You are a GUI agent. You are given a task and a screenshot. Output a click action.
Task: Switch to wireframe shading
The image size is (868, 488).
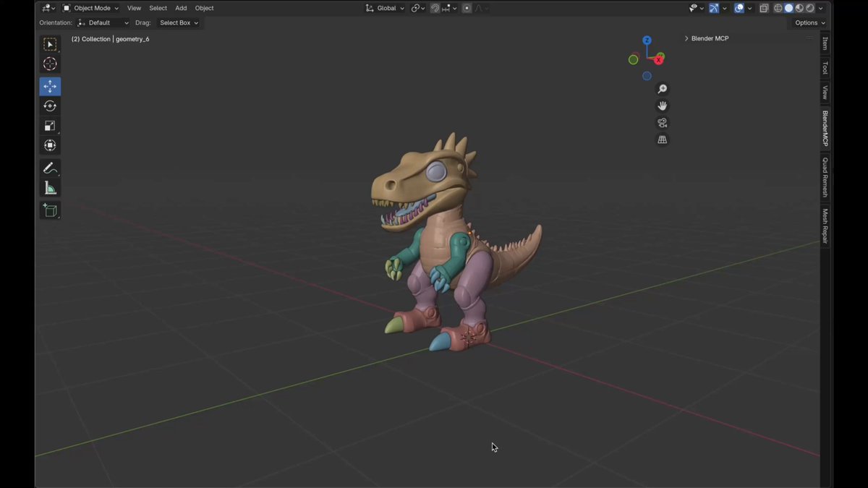(778, 8)
